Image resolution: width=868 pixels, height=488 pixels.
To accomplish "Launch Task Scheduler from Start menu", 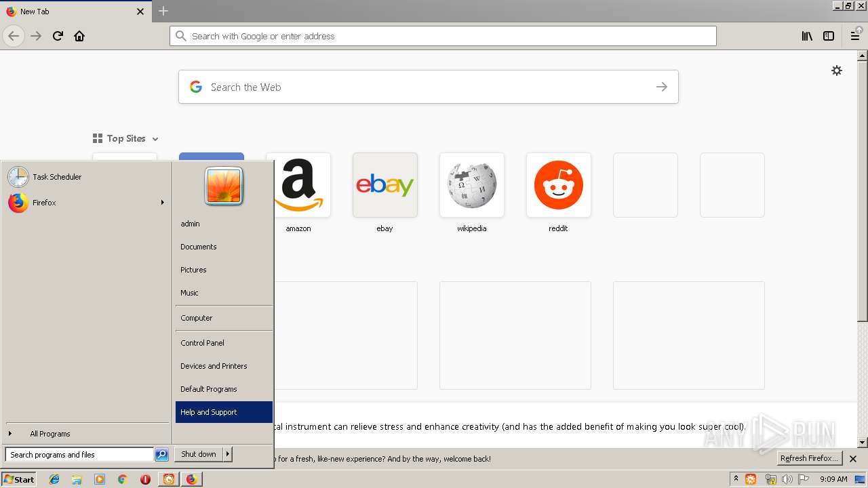I will click(x=87, y=177).
